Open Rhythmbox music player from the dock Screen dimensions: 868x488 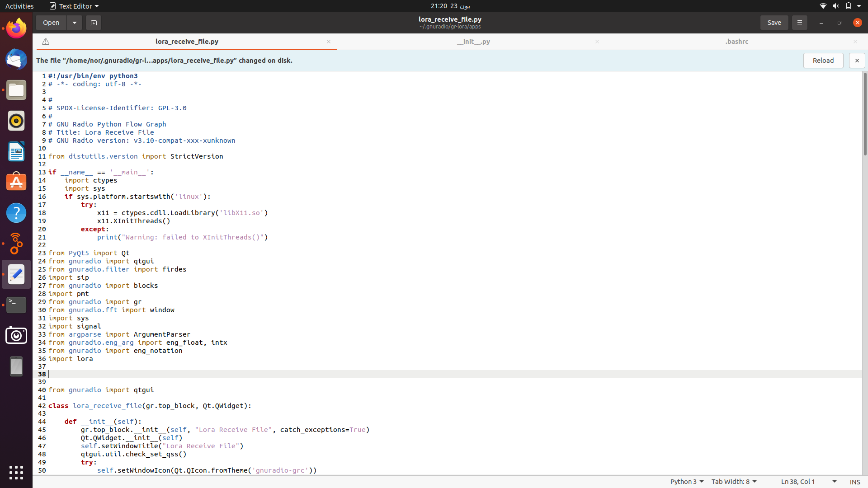click(16, 121)
